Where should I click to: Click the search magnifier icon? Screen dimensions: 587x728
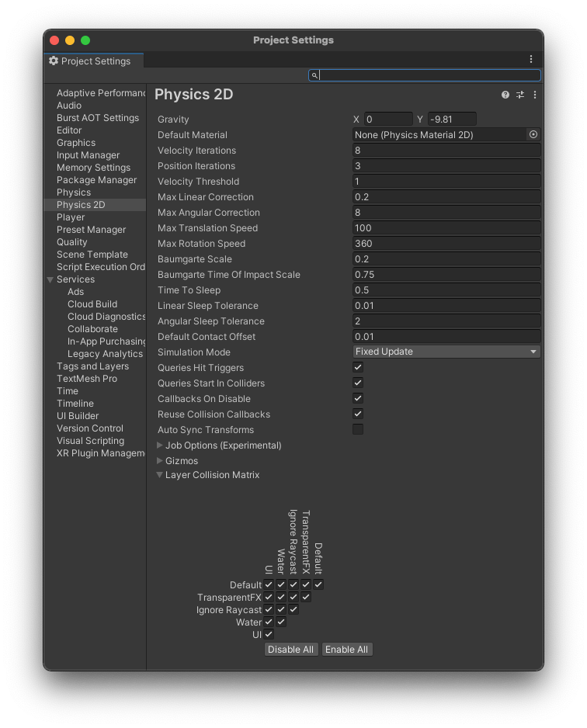314,75
